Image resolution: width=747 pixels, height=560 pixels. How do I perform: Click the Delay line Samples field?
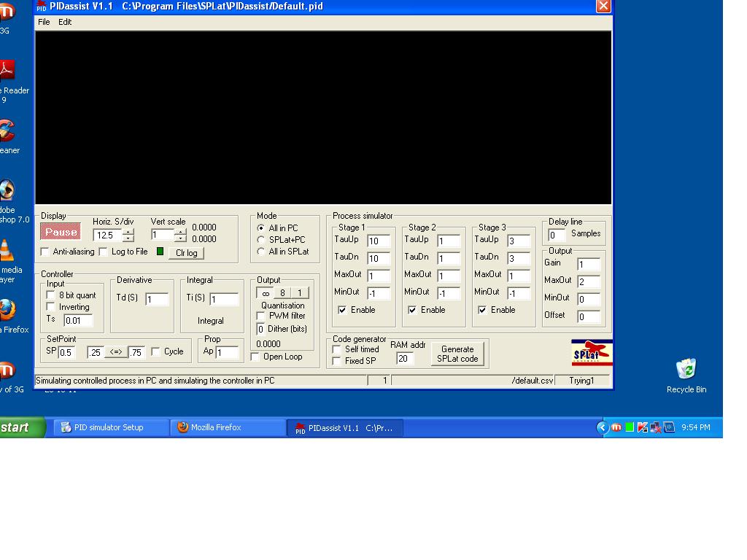557,235
